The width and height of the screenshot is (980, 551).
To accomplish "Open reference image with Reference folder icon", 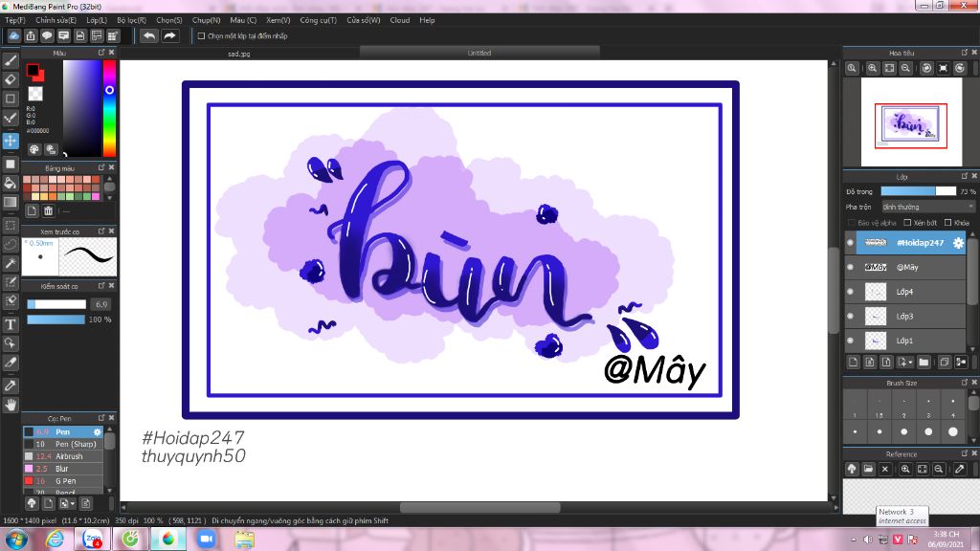I will pyautogui.click(x=868, y=469).
